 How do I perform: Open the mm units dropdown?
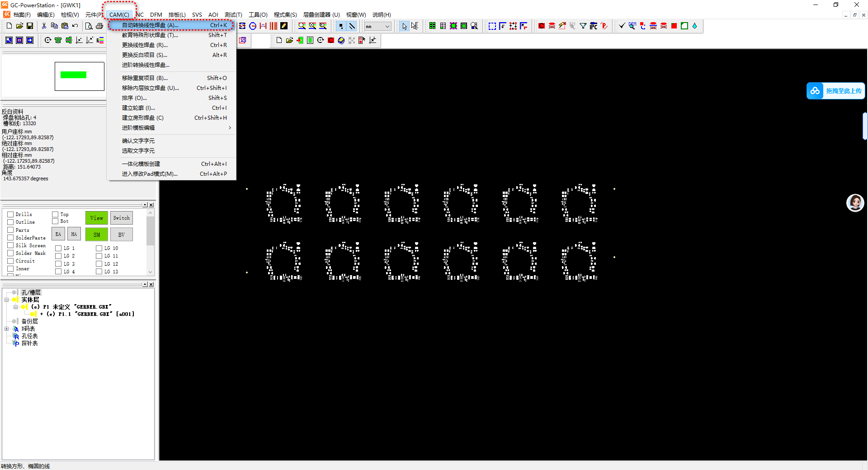pyautogui.click(x=378, y=26)
